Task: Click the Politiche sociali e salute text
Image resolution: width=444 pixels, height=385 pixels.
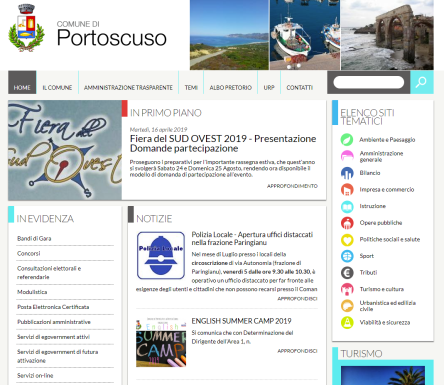Action: [390, 239]
